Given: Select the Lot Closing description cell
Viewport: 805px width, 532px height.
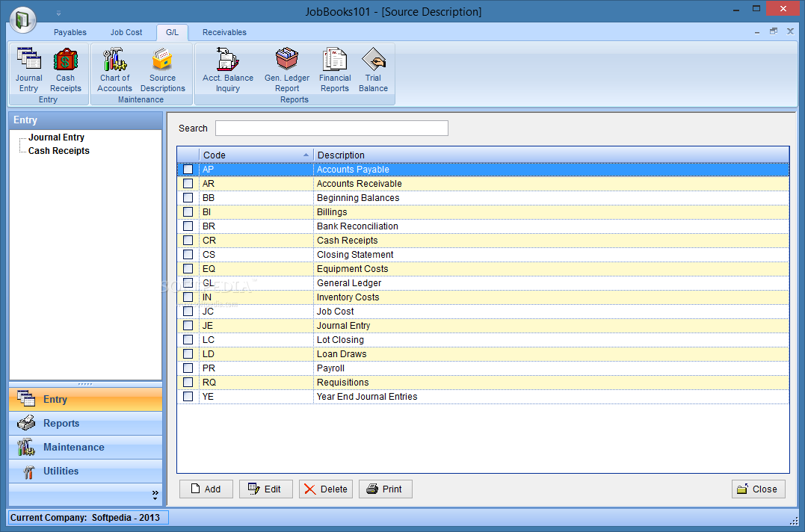Looking at the screenshot, I should [552, 340].
